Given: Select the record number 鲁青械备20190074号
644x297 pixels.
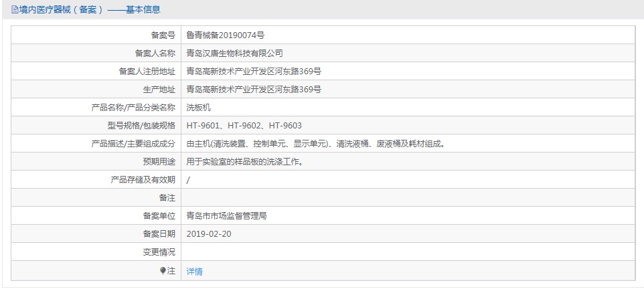Looking at the screenshot, I should pos(225,35).
